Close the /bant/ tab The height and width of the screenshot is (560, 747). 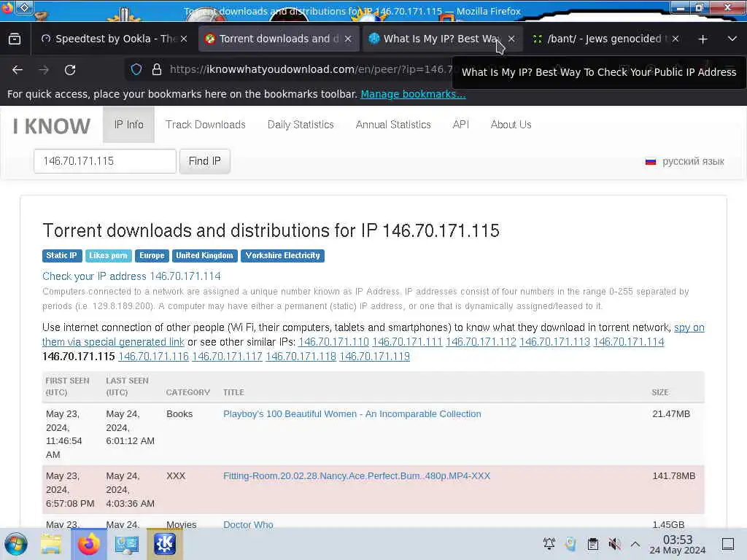(676, 39)
